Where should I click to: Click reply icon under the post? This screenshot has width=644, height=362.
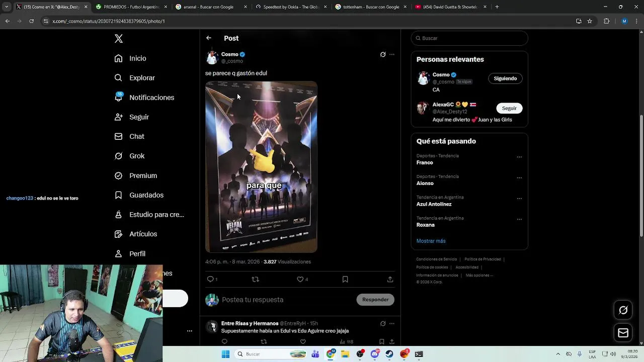coord(210,279)
